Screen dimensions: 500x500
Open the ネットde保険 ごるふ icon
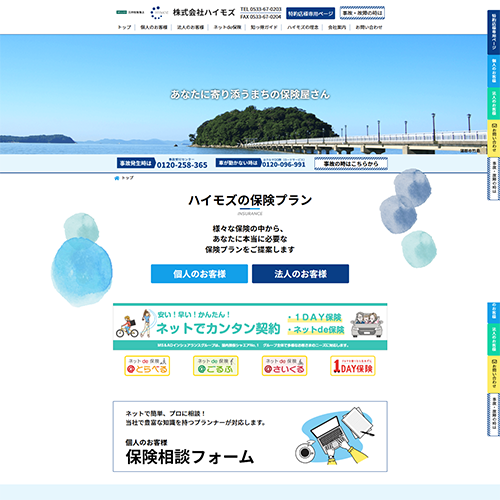point(216,366)
